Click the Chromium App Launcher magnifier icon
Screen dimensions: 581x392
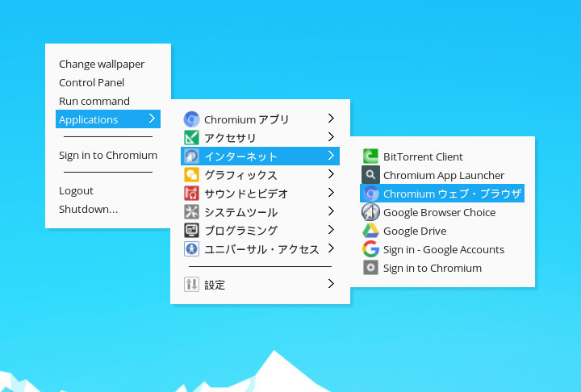[x=370, y=175]
